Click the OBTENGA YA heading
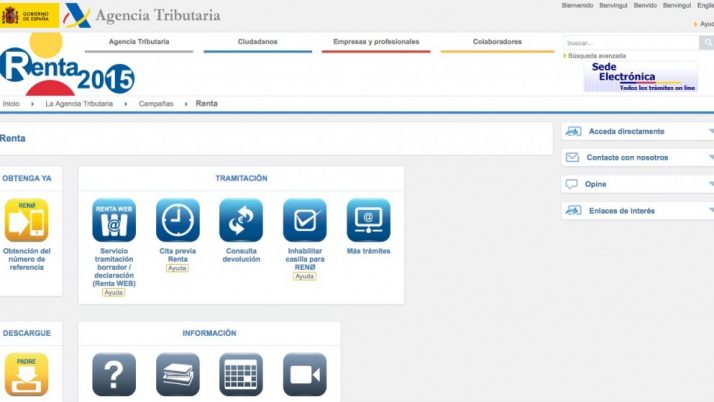Image resolution: width=714 pixels, height=402 pixels. (x=26, y=178)
